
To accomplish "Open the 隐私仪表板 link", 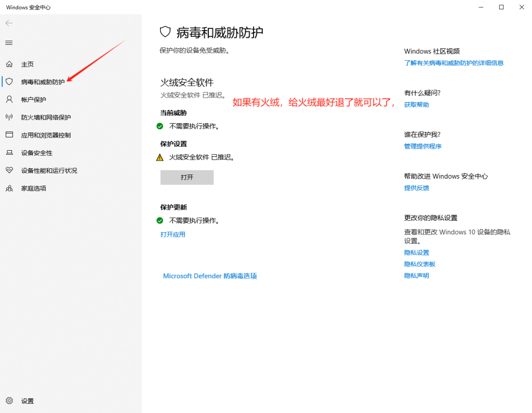I will (420, 264).
